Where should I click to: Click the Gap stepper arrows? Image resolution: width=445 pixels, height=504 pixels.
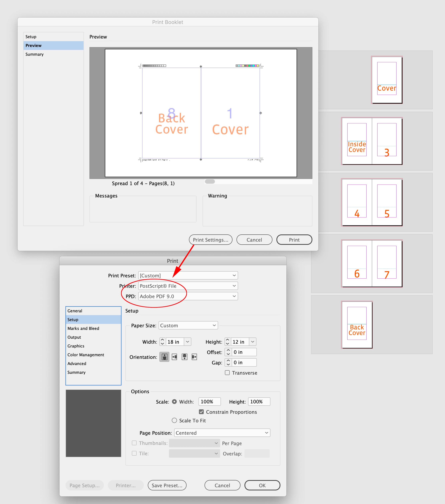[x=228, y=362]
